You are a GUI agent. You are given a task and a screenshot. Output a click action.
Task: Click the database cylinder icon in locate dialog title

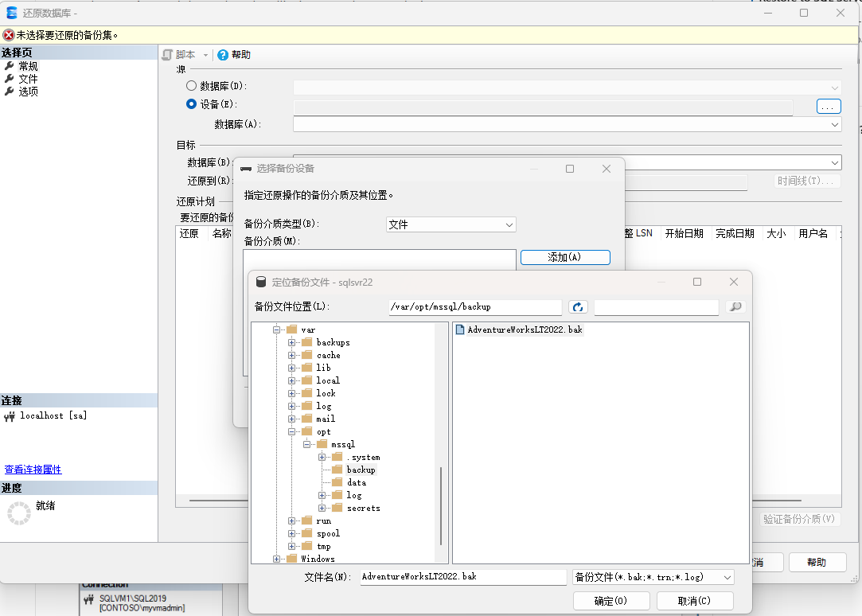[261, 282]
